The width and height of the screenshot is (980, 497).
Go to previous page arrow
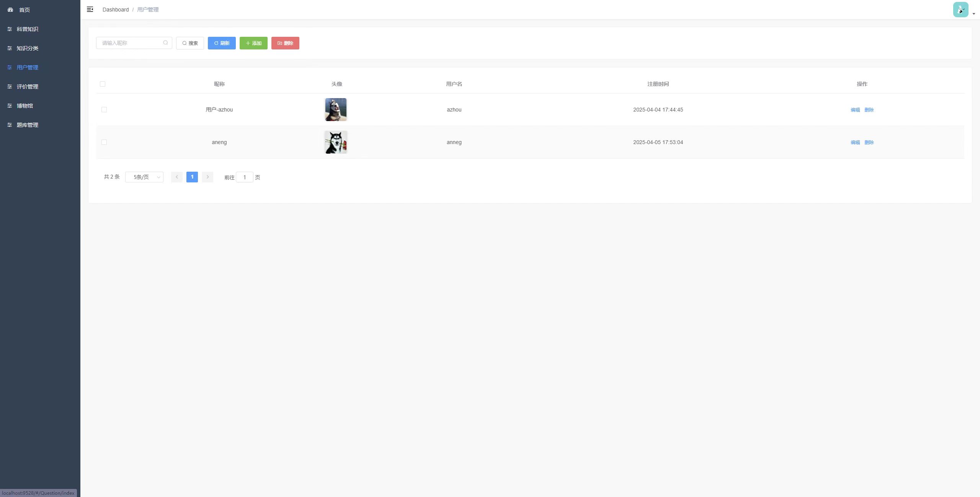176,177
